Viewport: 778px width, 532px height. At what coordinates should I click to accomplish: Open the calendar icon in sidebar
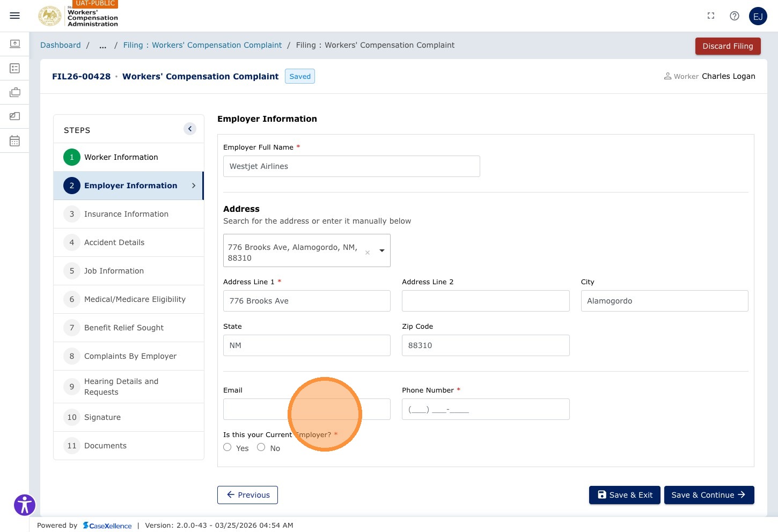(15, 141)
